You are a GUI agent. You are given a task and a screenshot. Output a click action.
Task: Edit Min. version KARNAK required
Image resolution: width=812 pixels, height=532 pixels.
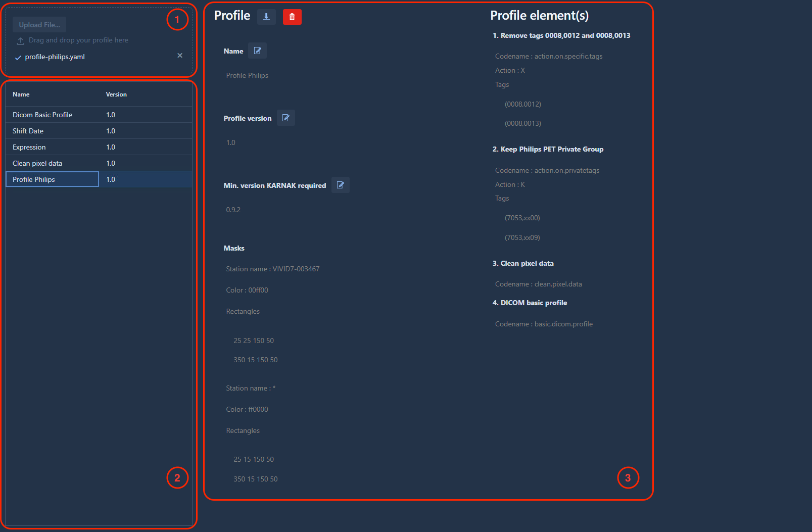click(340, 185)
